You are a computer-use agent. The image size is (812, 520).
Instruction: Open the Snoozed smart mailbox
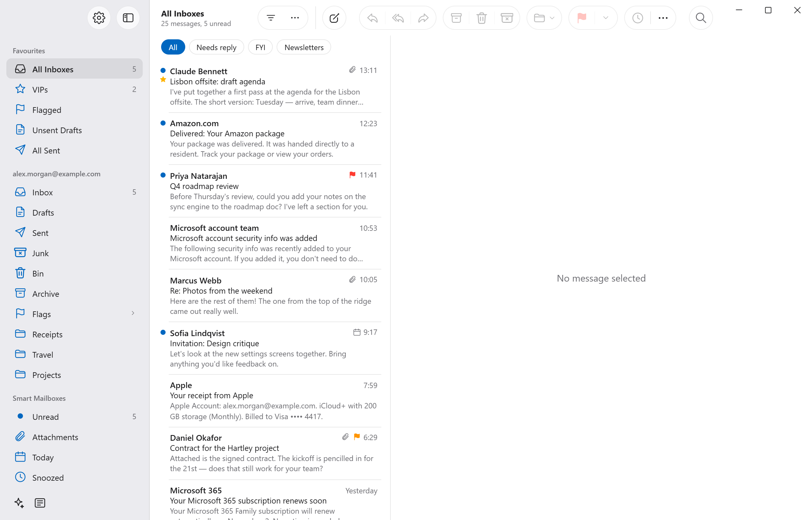pos(74,477)
